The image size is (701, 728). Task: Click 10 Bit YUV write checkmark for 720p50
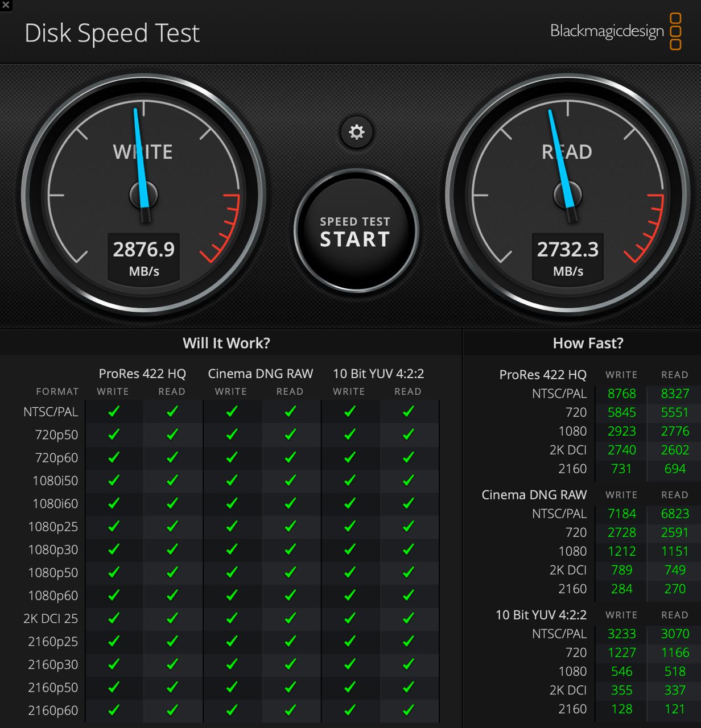pyautogui.click(x=350, y=435)
